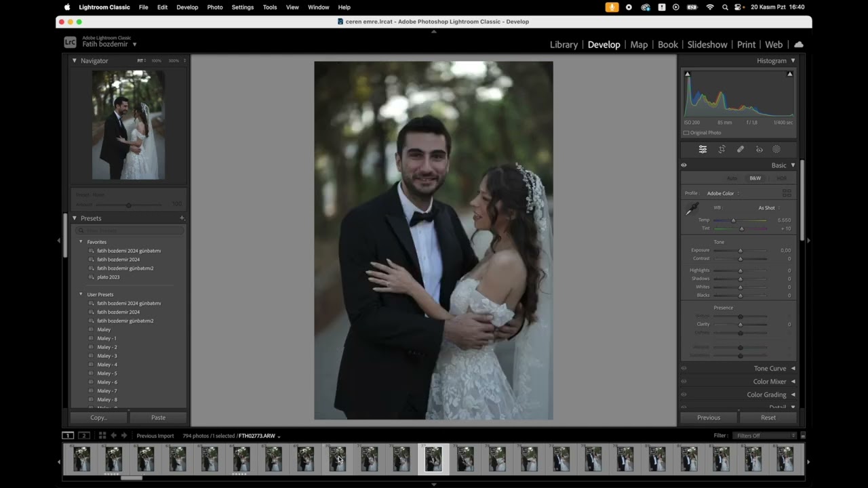Toggle B&W treatment button
Screen dimensions: 868x488
coord(755,178)
